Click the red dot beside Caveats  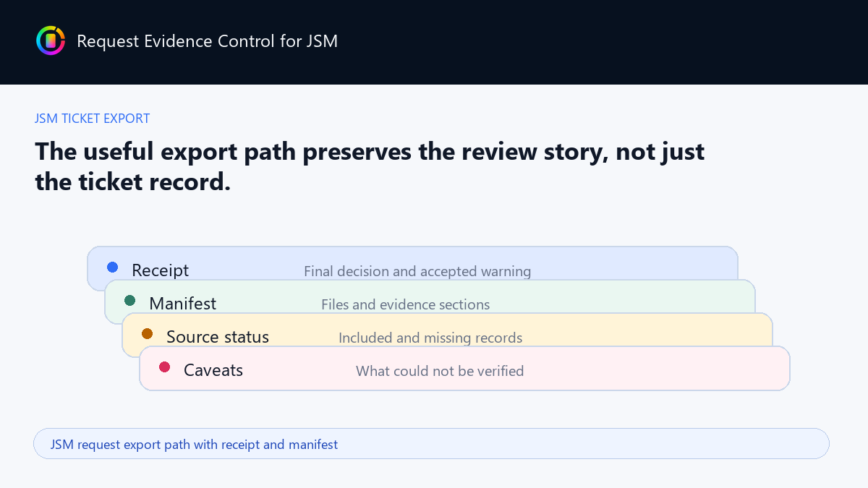click(x=165, y=367)
